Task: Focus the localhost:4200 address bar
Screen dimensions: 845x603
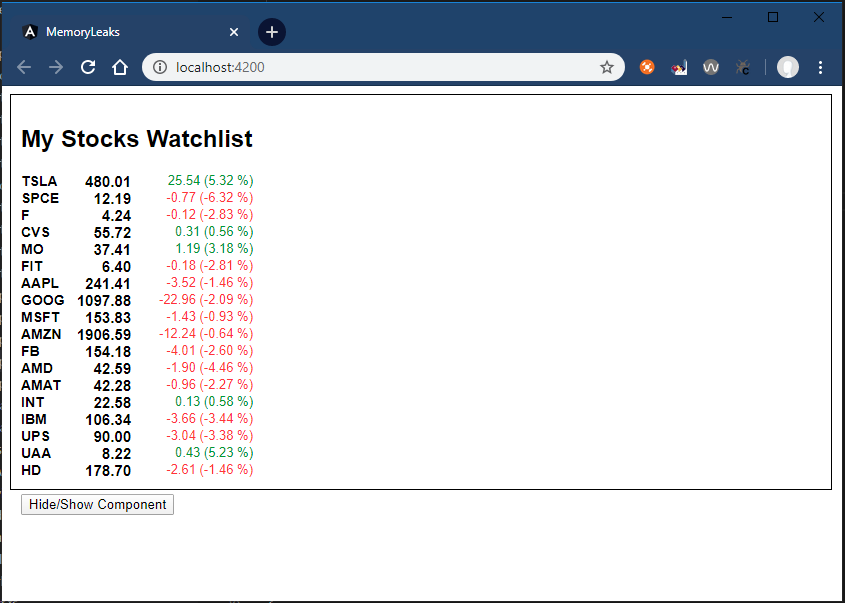Action: tap(383, 67)
